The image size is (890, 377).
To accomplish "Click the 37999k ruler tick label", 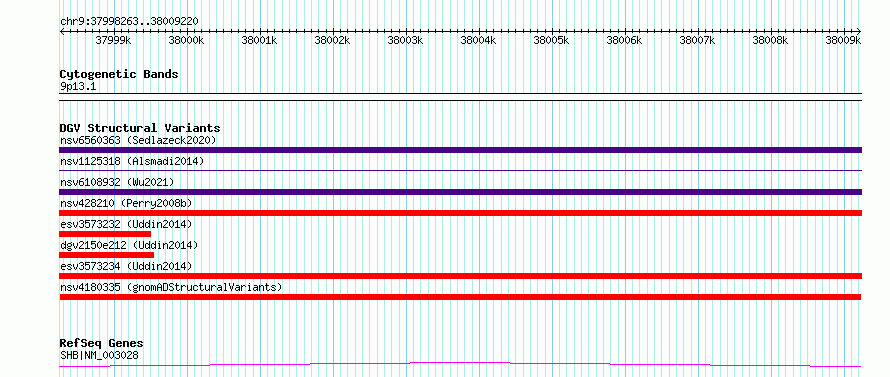I will 114,40.
